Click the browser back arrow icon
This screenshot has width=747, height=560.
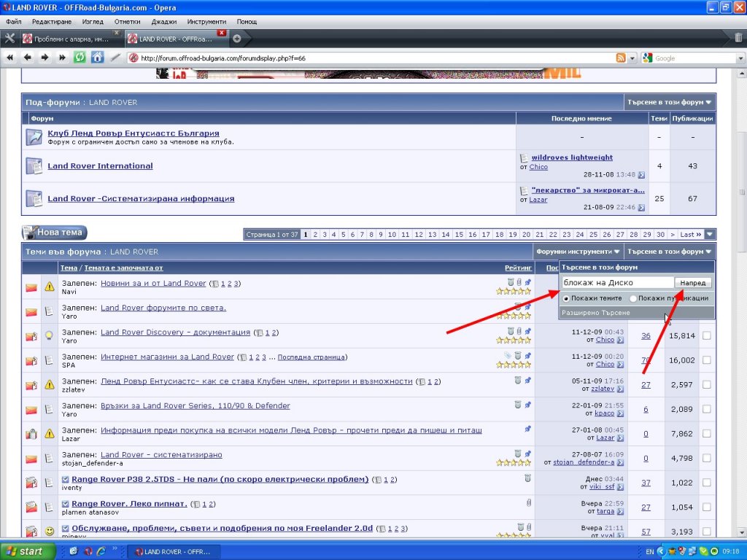pos(27,58)
